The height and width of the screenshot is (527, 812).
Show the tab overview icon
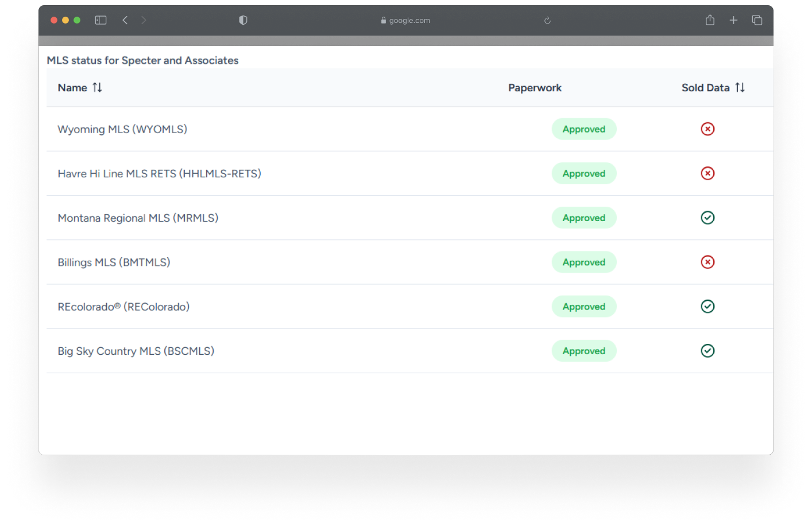point(757,20)
